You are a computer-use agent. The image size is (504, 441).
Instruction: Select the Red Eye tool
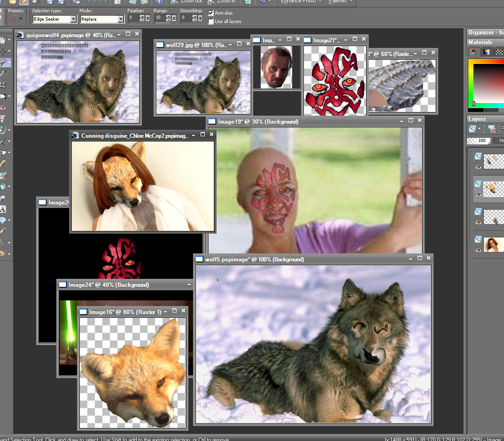[3, 108]
